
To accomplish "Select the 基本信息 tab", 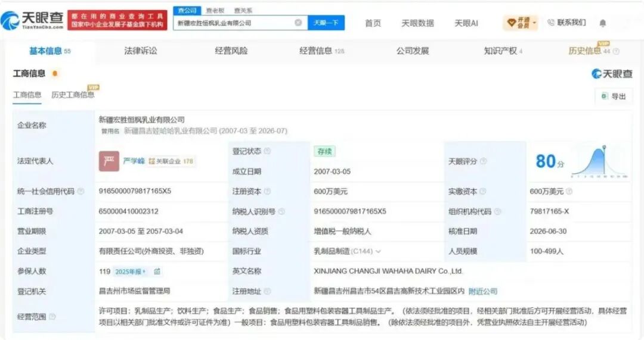I will [x=49, y=51].
